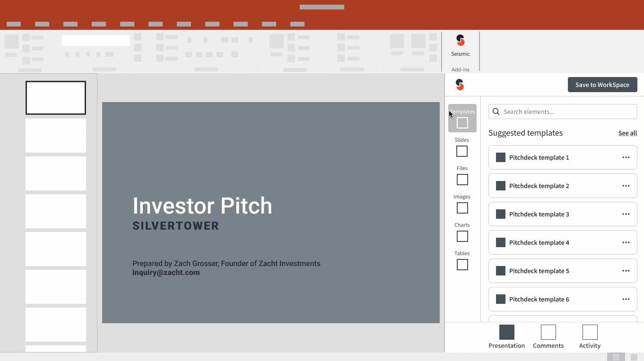Select the first slide thumbnail

coord(56,98)
